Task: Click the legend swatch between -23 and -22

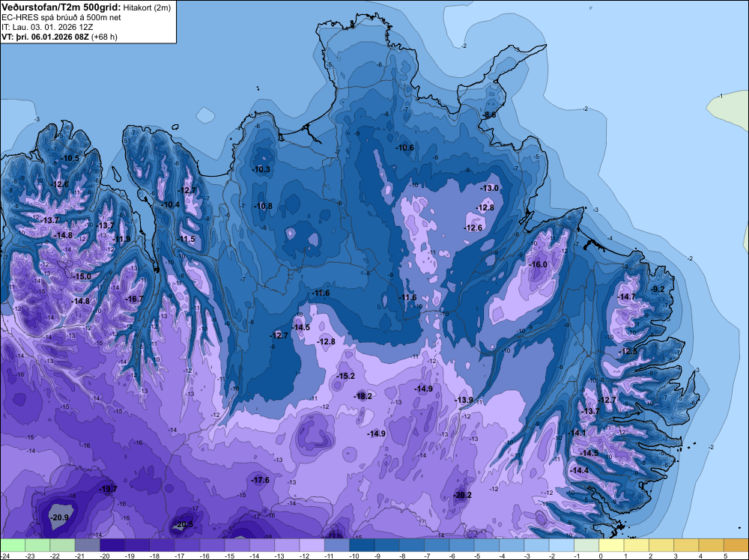Action: [37, 545]
